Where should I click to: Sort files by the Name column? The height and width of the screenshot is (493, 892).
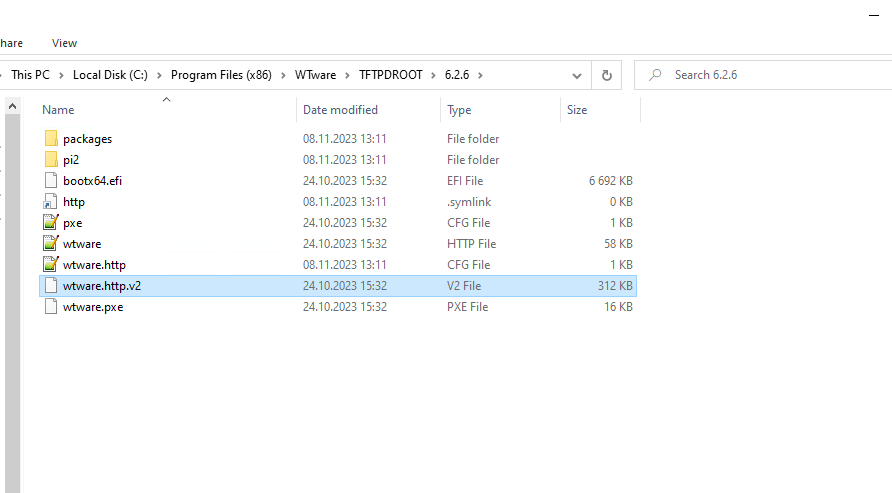(x=58, y=110)
